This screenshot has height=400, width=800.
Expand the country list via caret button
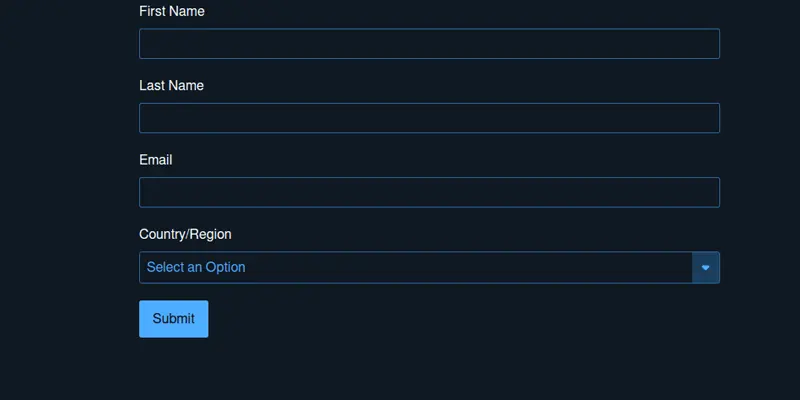pyautogui.click(x=705, y=267)
